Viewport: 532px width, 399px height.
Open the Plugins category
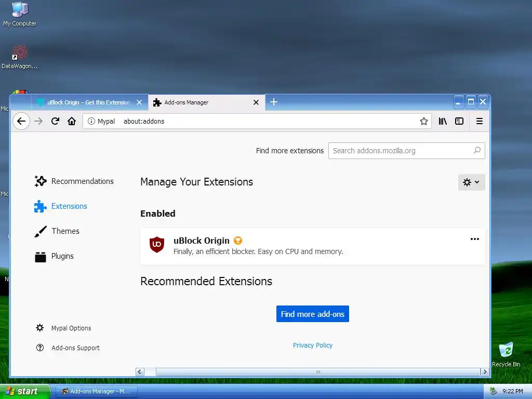(x=54, y=256)
